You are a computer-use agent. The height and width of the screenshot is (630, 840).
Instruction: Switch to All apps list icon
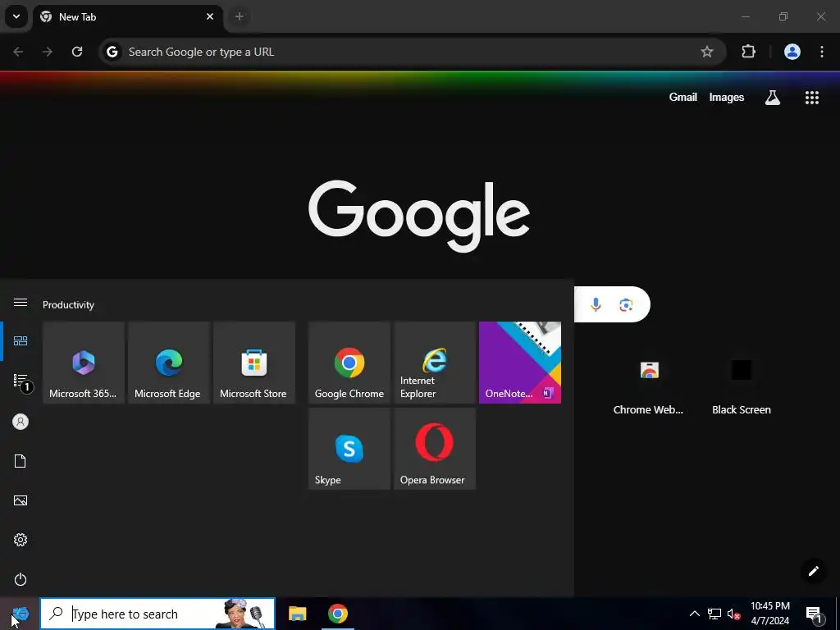click(x=21, y=381)
